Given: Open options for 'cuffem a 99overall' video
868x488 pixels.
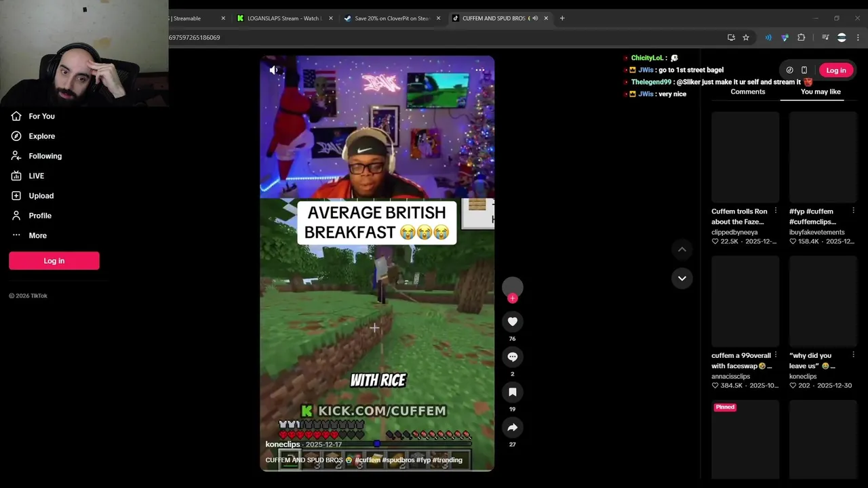Looking at the screenshot, I should point(776,355).
